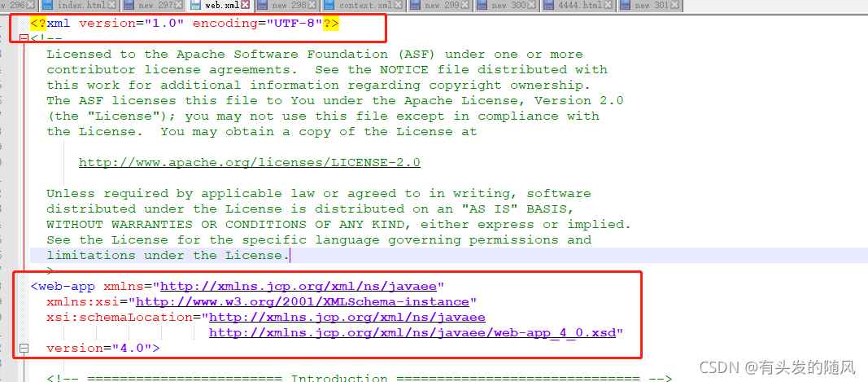The height and width of the screenshot is (382, 868).
Task: Open the new 298 tab
Action: coord(287,6)
